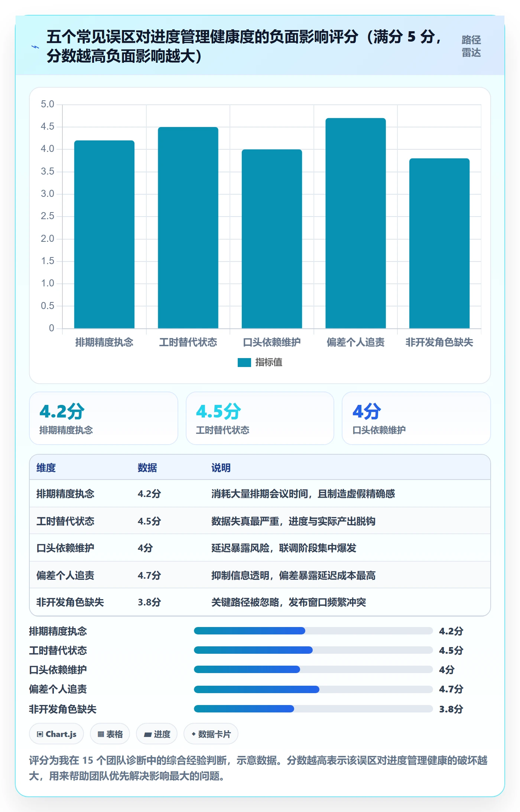This screenshot has width=520, height=812.
Task: Click the 工时替代状态 chart bar
Action: coord(188,228)
